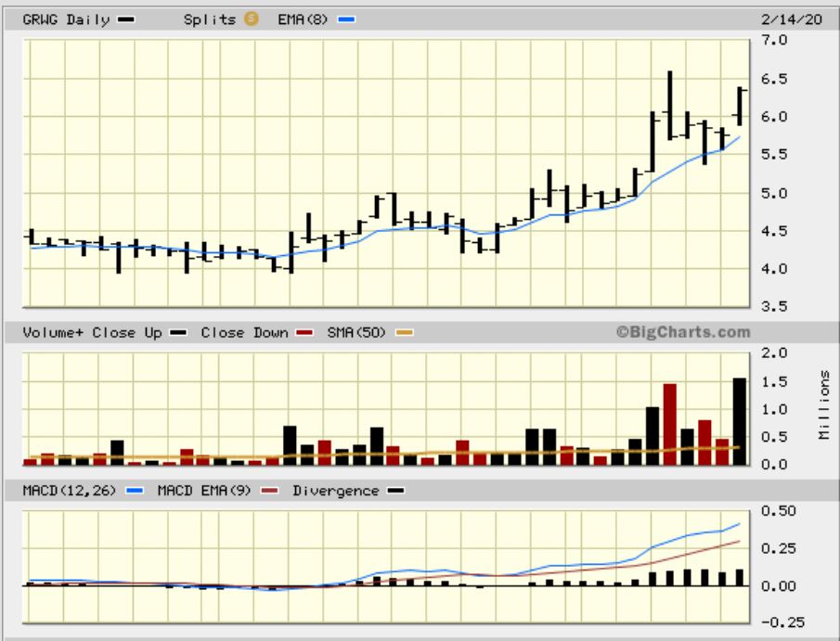The image size is (840, 641).
Task: Click the 2.0 volume axis label
Action: click(774, 353)
